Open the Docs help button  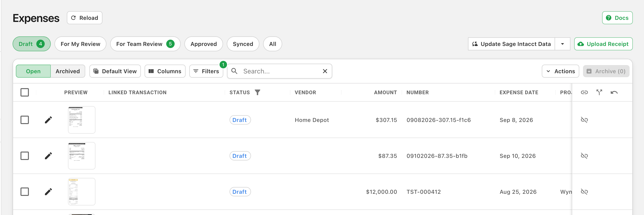click(x=617, y=18)
